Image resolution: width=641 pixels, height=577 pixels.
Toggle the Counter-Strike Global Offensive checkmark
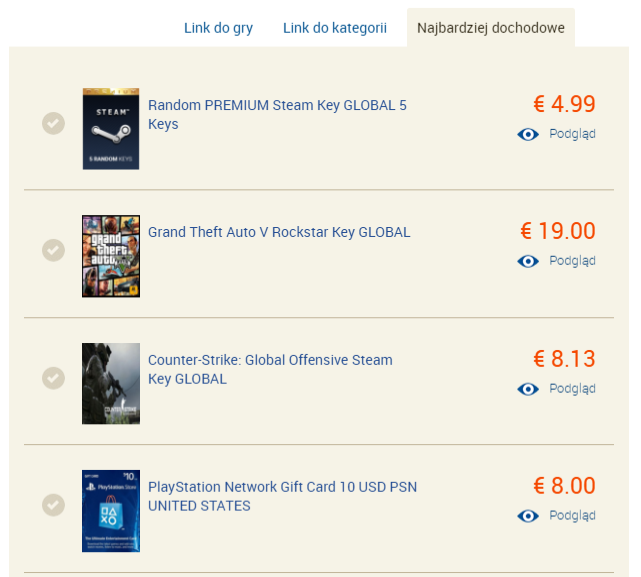tap(53, 378)
